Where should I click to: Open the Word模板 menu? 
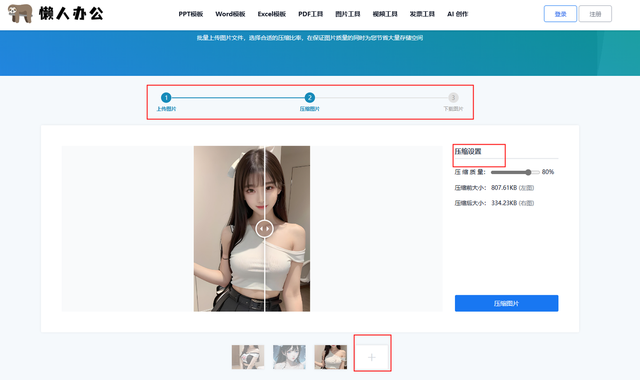[x=230, y=14]
